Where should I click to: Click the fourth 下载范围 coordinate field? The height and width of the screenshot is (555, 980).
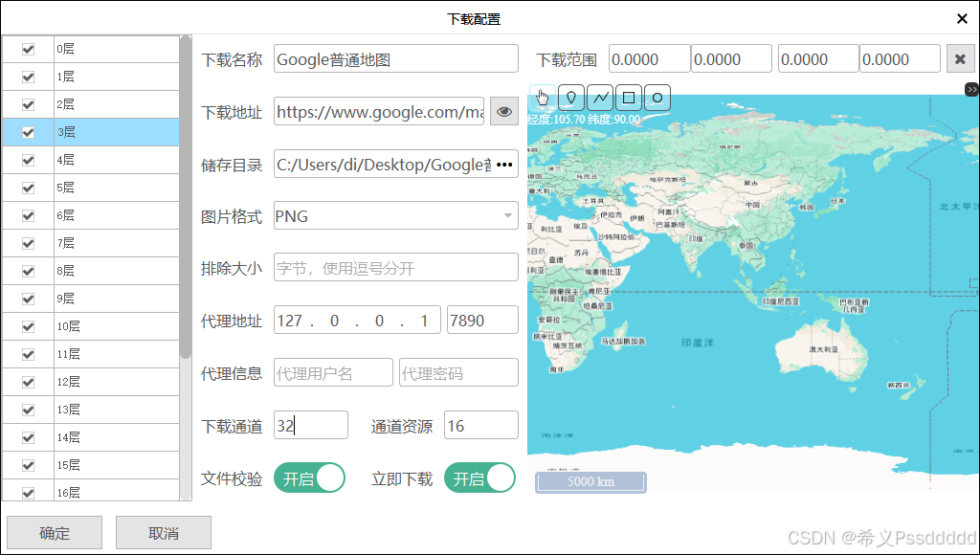900,58
